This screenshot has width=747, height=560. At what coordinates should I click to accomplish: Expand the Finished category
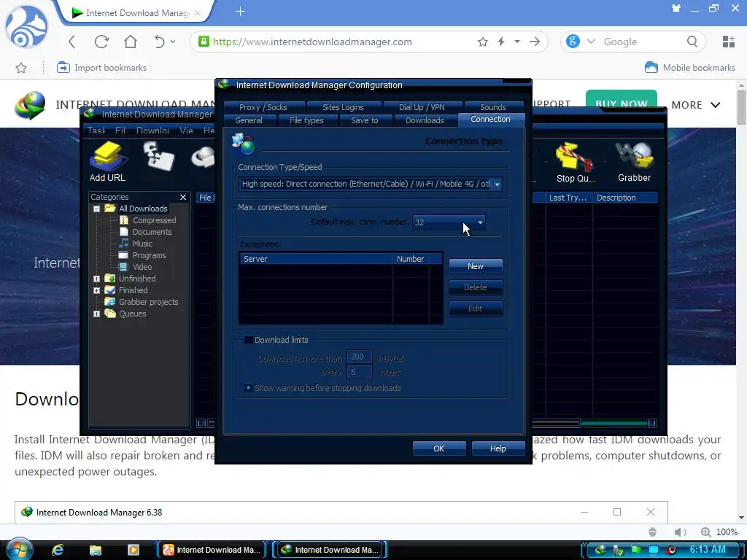97,290
